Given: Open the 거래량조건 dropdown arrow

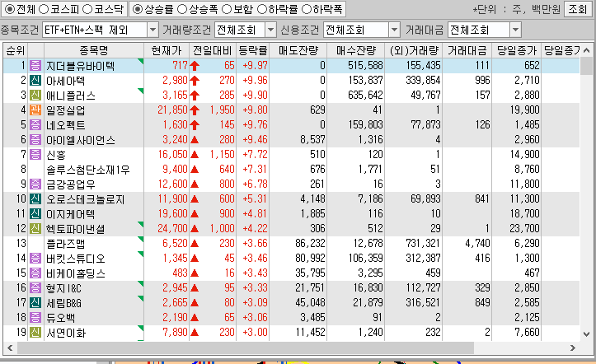Looking at the screenshot, I should click(270, 30).
